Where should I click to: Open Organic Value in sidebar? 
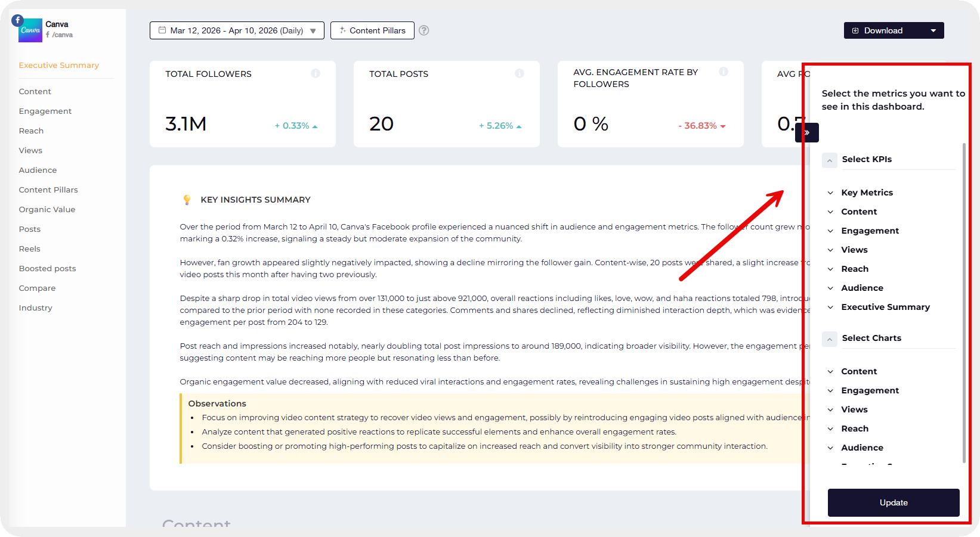(47, 209)
